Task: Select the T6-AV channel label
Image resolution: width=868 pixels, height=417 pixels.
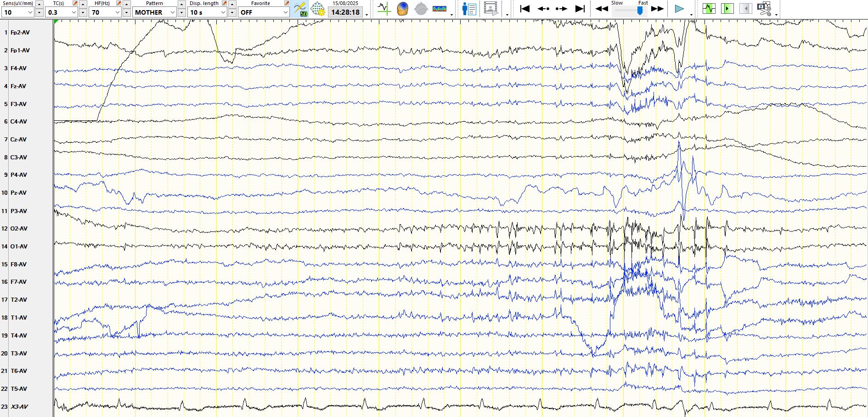Action: [19, 371]
